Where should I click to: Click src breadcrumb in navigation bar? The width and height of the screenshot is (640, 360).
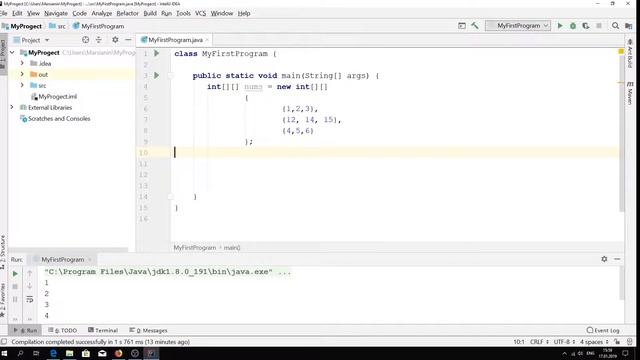(58, 26)
